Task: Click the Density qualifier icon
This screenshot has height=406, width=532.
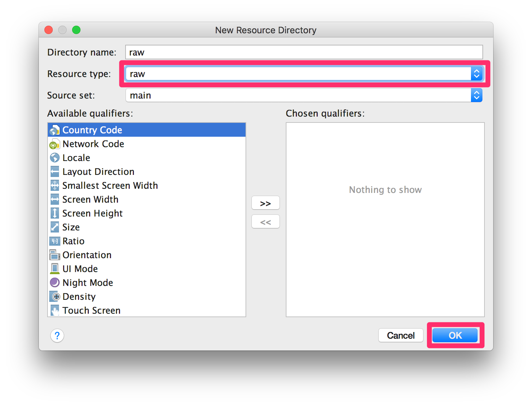Action: (x=54, y=296)
